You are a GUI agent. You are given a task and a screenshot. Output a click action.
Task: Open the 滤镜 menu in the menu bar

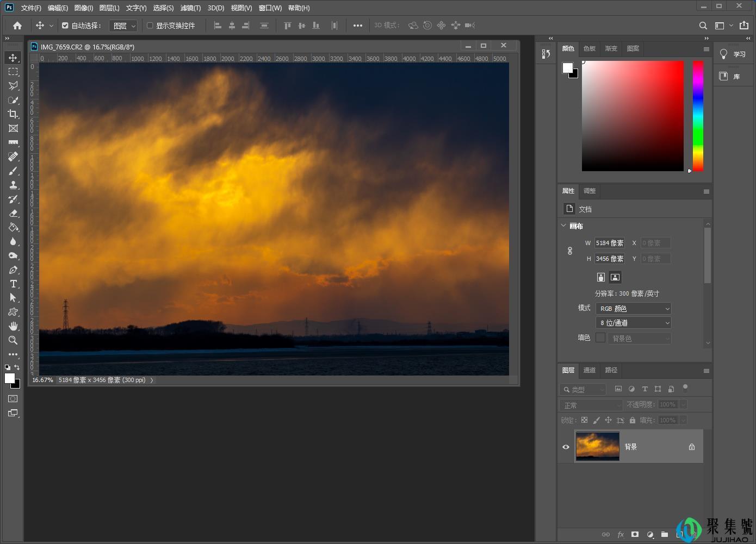click(189, 8)
